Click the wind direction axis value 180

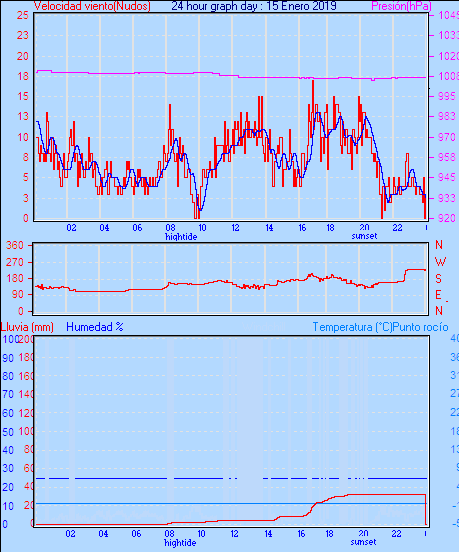tap(15, 278)
